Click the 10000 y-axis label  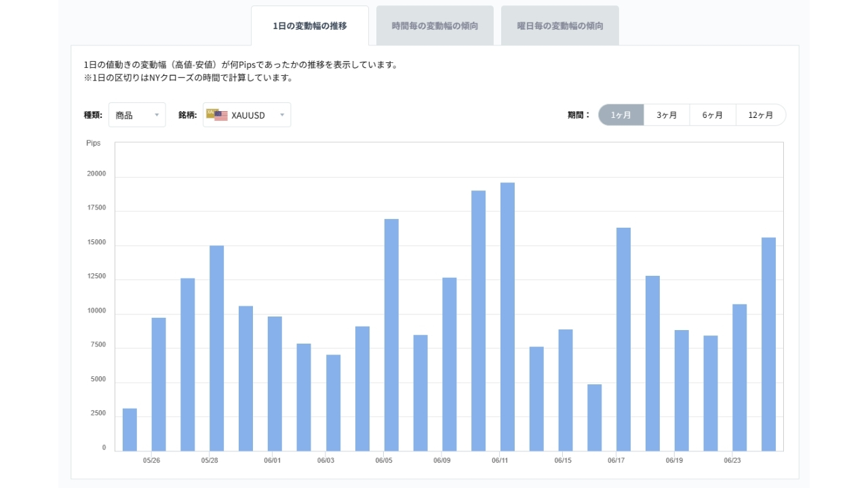(x=96, y=311)
